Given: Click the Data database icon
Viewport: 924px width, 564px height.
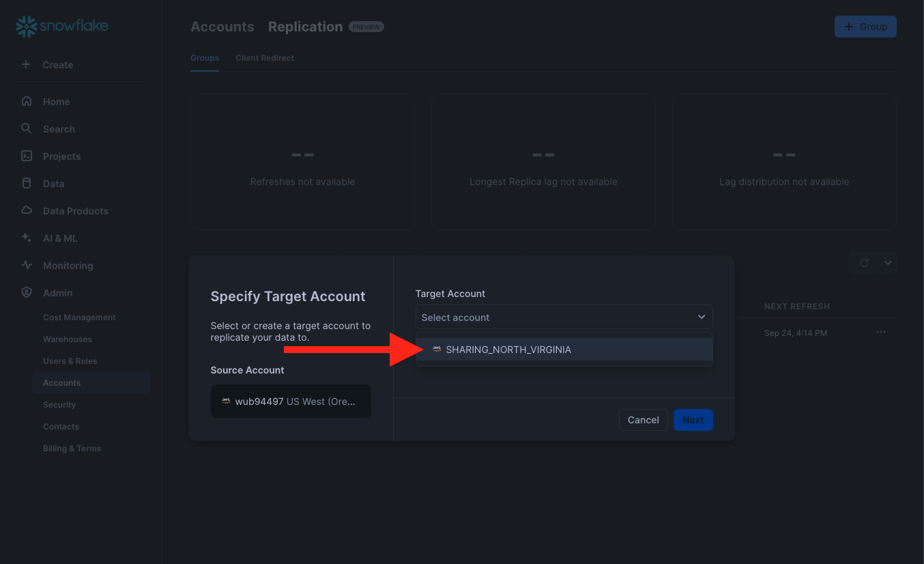Looking at the screenshot, I should [x=27, y=184].
